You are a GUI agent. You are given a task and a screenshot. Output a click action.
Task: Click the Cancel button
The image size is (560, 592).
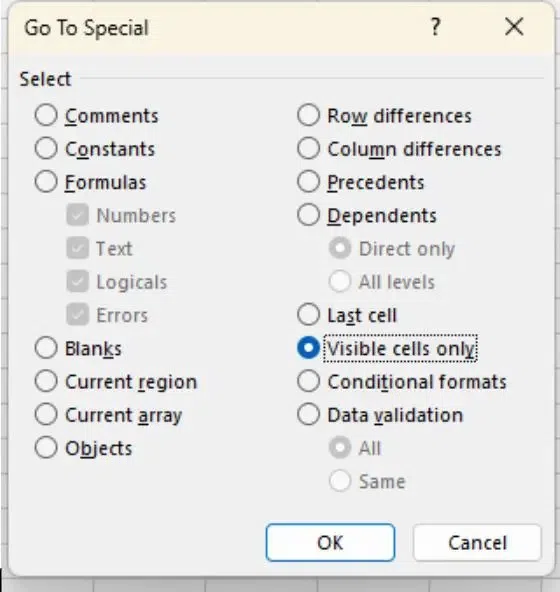click(x=477, y=543)
